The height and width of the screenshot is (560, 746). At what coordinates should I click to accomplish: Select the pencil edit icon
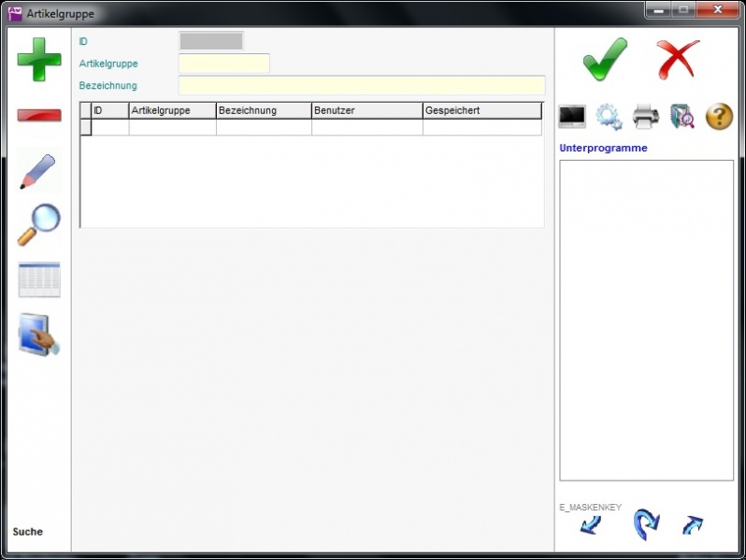click(38, 172)
